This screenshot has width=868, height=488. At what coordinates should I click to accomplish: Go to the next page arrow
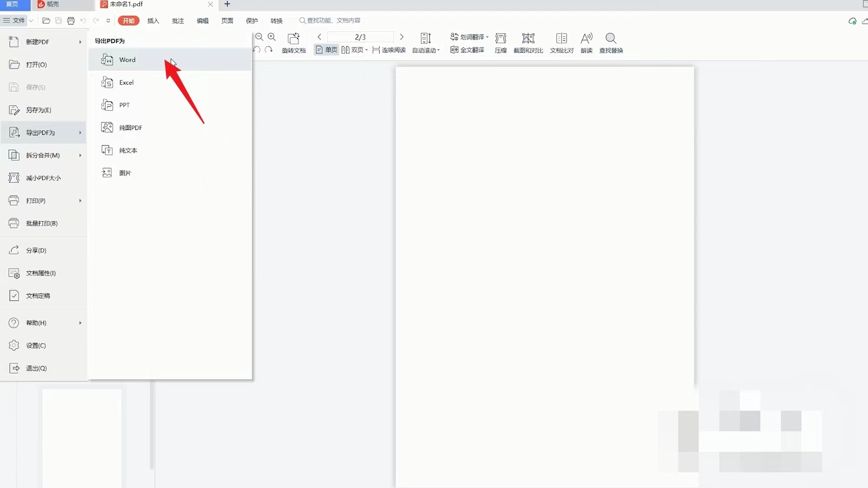click(x=401, y=37)
